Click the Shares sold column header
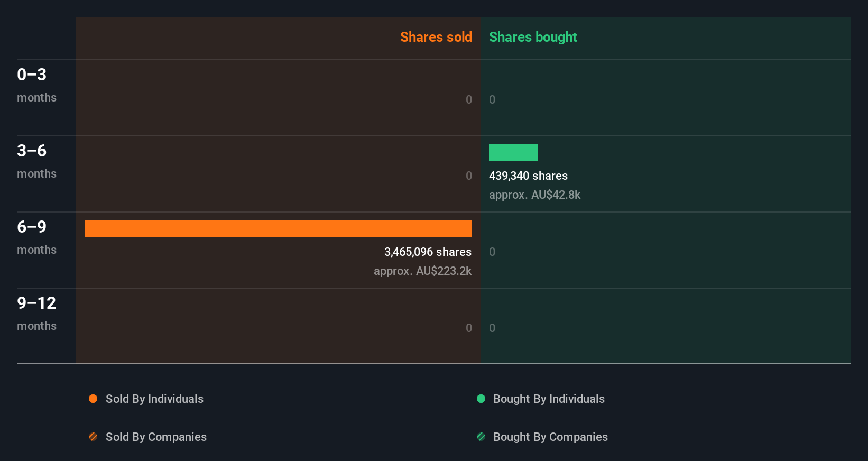Image resolution: width=868 pixels, height=461 pixels. click(x=436, y=37)
